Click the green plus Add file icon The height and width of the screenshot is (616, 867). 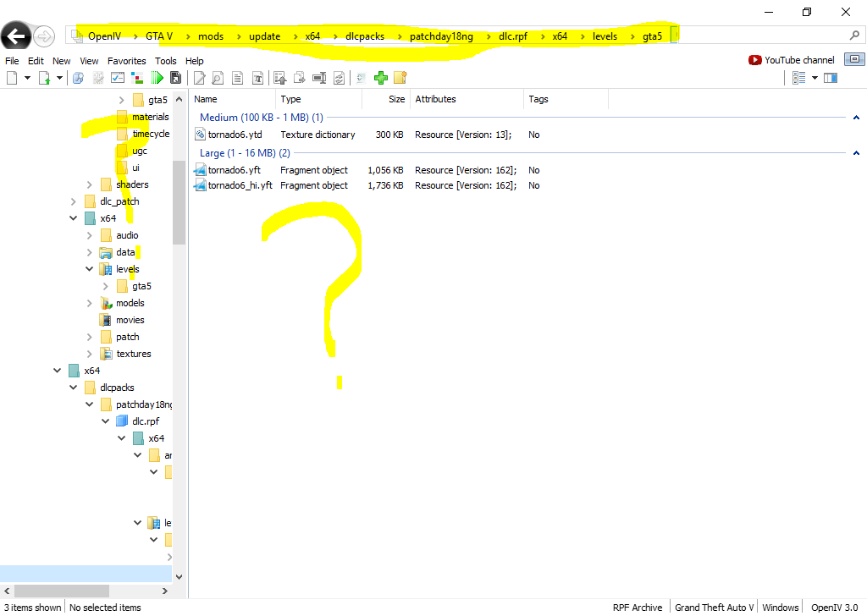tap(380, 78)
